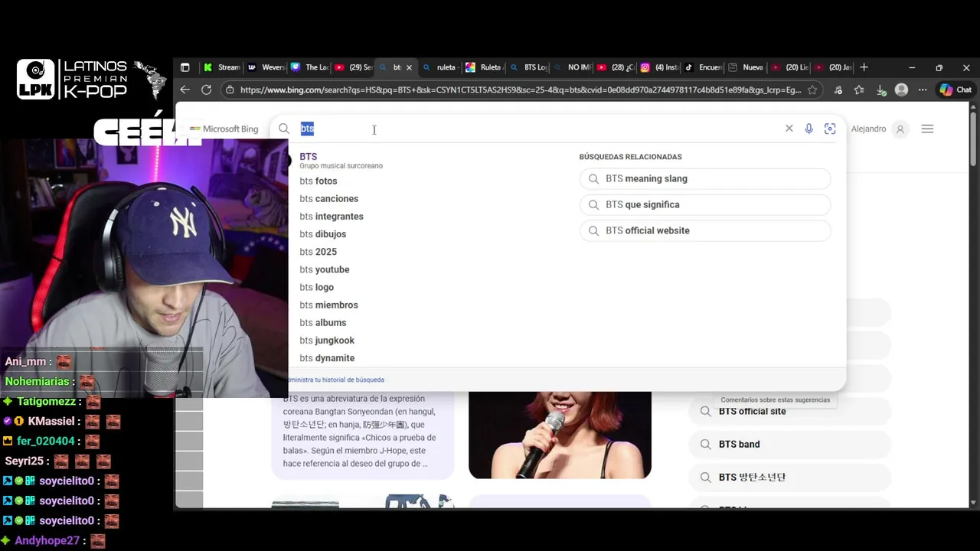Open the tab actions menu icon
This screenshot has height=551, width=980.
point(185,67)
